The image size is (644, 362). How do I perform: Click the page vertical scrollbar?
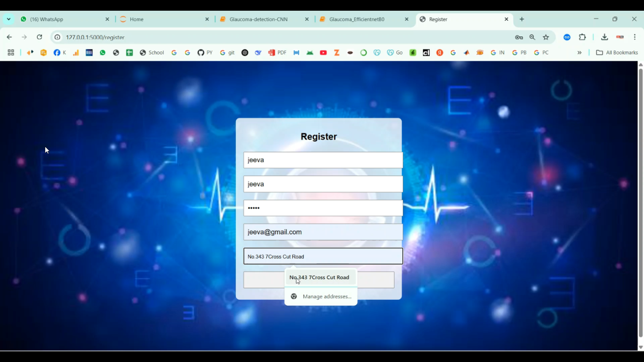point(641,202)
